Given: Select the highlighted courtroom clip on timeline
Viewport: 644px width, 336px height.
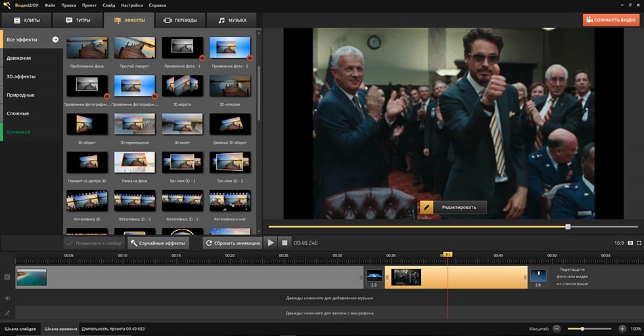Looking at the screenshot, I should 456,277.
